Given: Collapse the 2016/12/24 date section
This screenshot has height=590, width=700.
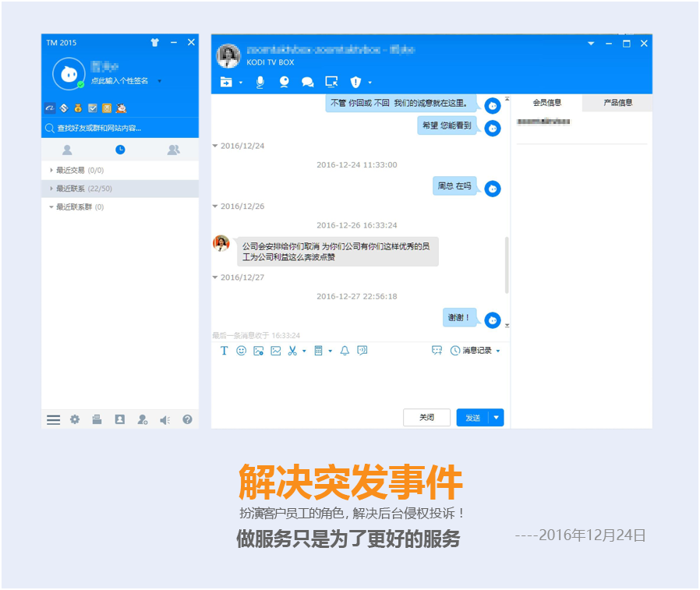Looking at the screenshot, I should [214, 146].
